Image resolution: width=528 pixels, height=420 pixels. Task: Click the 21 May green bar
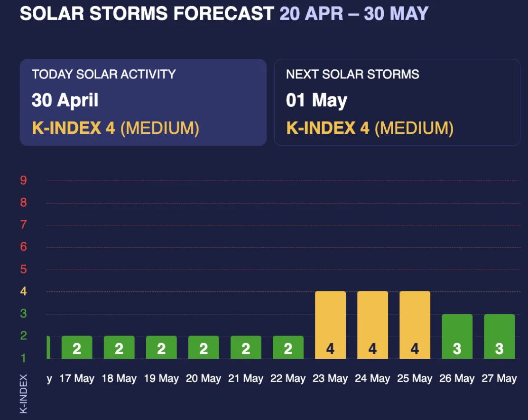[246, 347]
